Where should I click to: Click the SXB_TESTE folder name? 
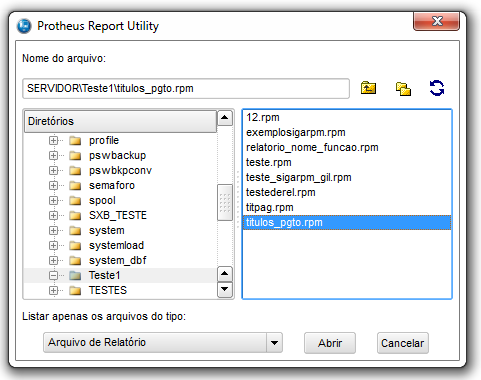point(118,216)
